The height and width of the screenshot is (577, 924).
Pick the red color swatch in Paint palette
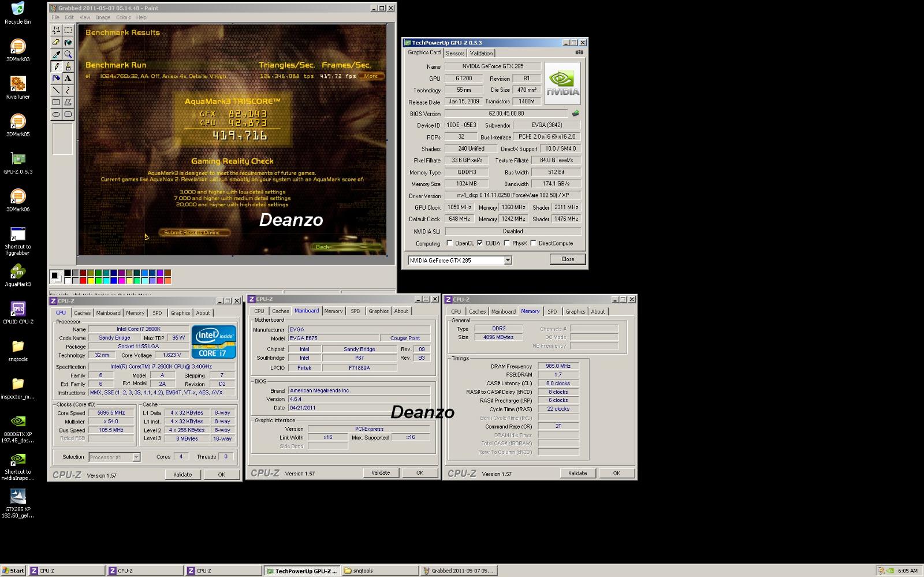(83, 281)
